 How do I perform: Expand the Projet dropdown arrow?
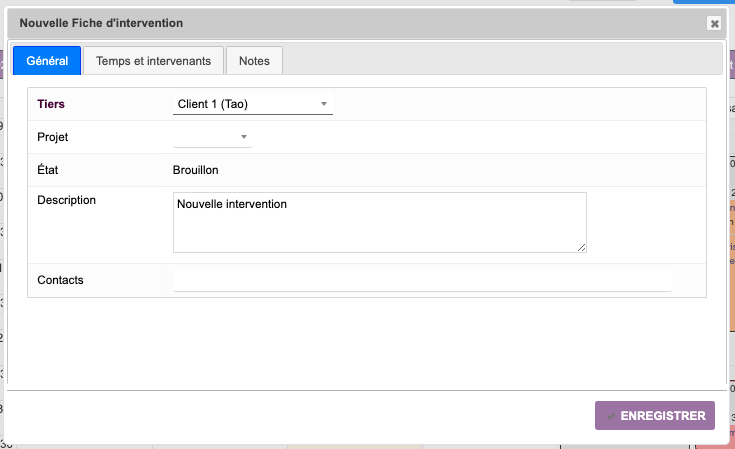coord(243,137)
